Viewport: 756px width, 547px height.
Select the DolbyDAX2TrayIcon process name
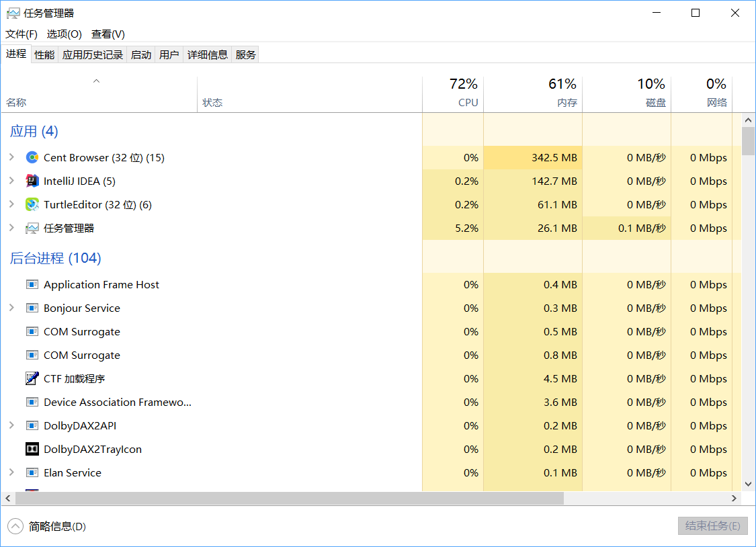point(93,449)
